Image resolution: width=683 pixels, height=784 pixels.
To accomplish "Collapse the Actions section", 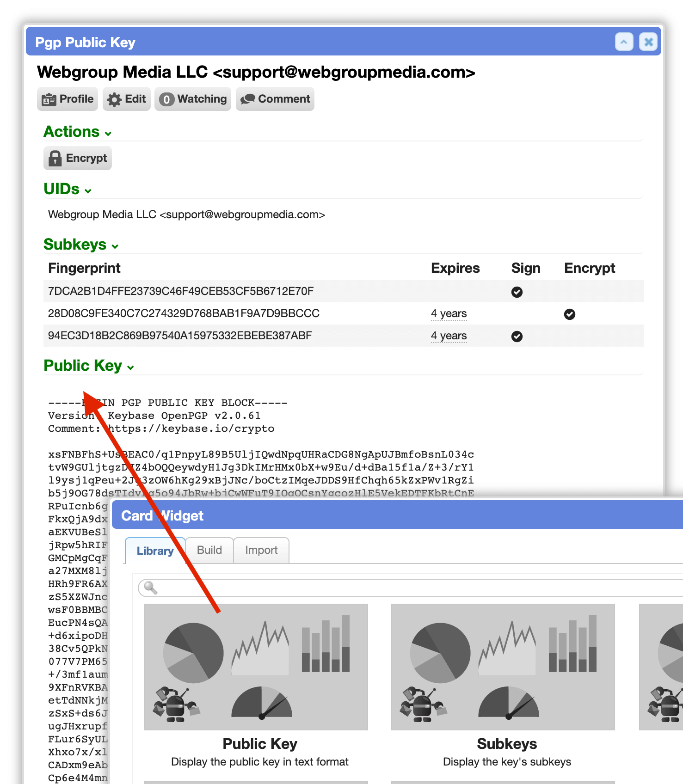I will [78, 132].
